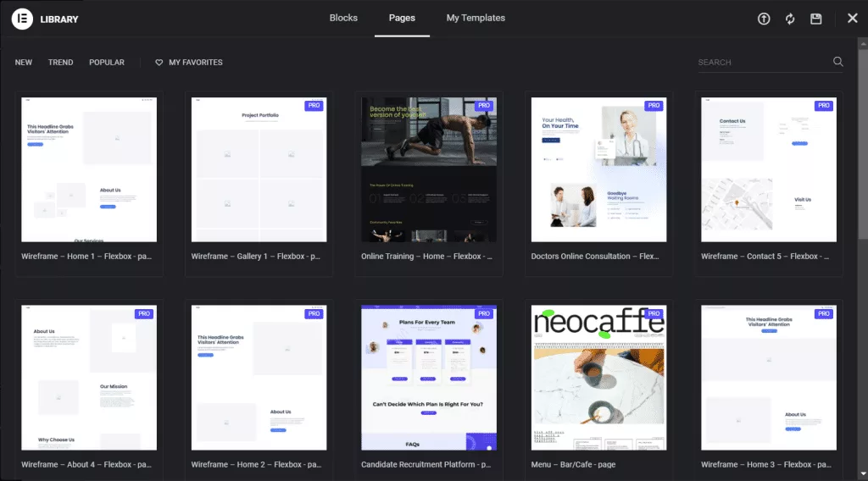Image resolution: width=868 pixels, height=481 pixels.
Task: Click PRO badge on Wireframe About 4
Action: 144,313
